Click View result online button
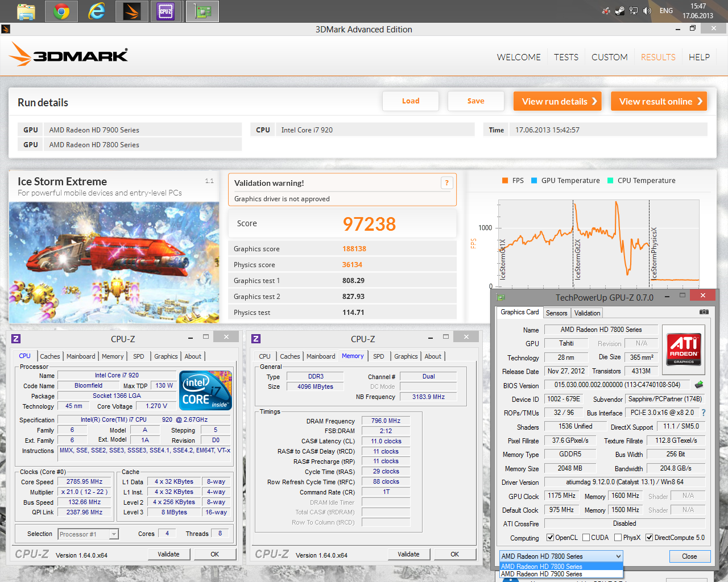Image resolution: width=728 pixels, height=582 pixels. coord(659,101)
